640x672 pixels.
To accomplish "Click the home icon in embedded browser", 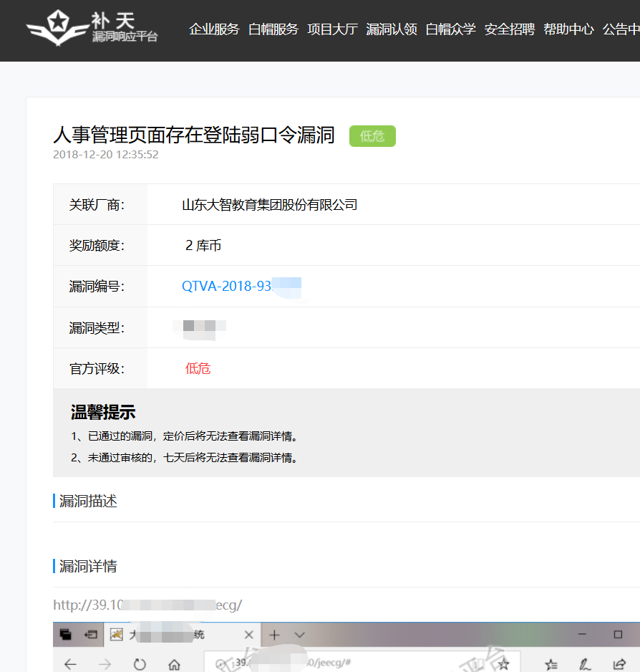I will click(174, 664).
